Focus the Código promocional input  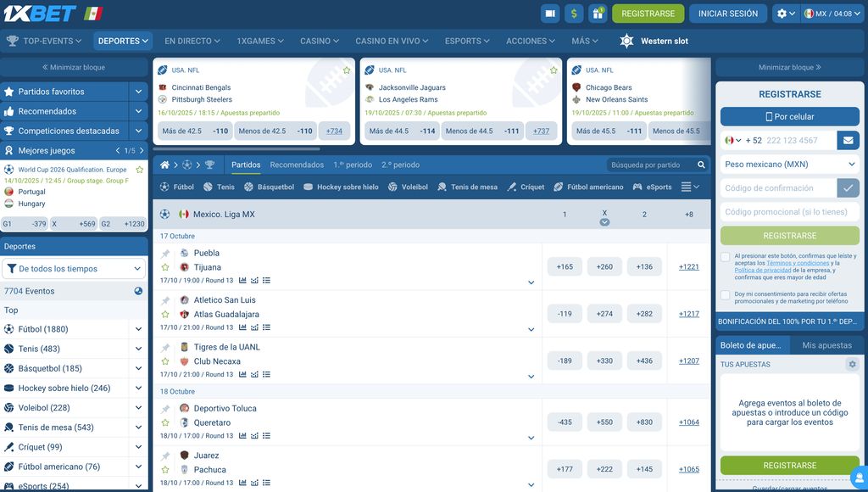click(790, 212)
